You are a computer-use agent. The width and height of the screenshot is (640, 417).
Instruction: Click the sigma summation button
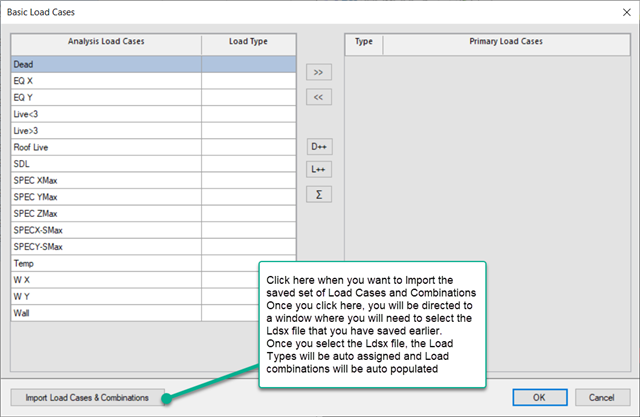point(319,195)
